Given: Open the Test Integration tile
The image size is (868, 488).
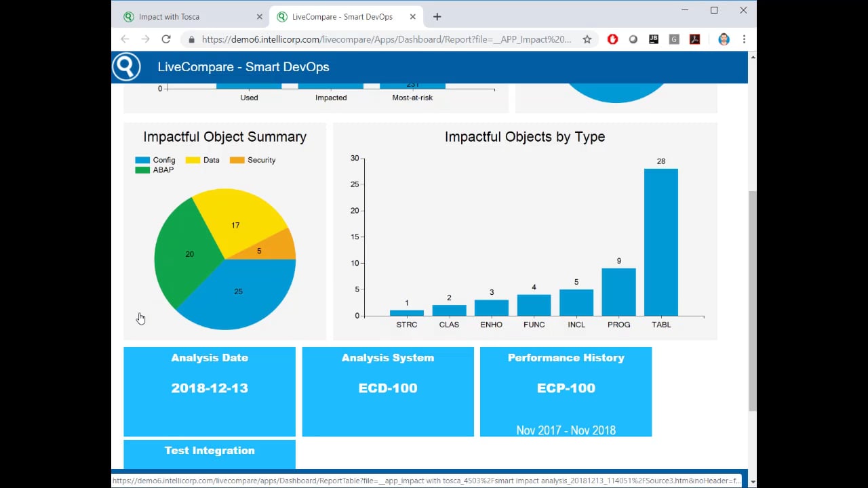Looking at the screenshot, I should [x=210, y=455].
